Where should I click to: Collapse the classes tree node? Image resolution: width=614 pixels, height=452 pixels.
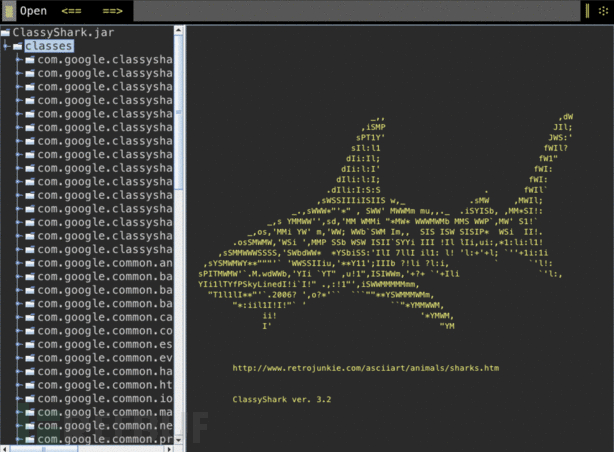[5, 46]
